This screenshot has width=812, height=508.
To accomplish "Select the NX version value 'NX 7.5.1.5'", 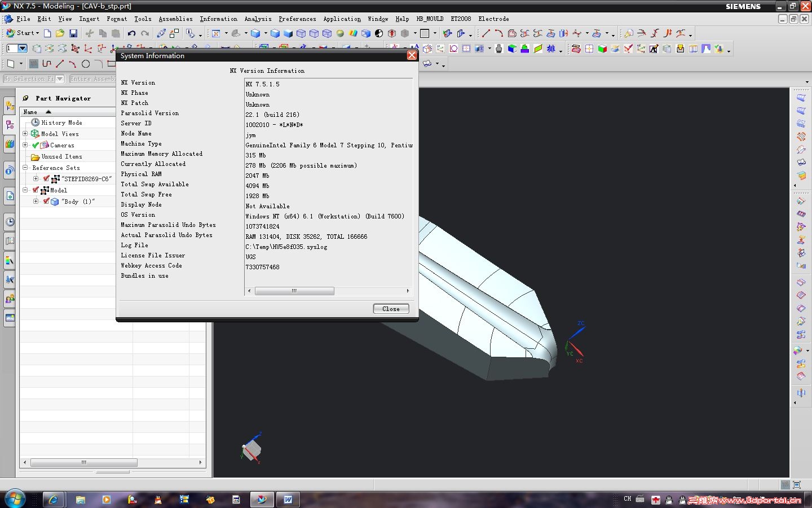I will (262, 84).
